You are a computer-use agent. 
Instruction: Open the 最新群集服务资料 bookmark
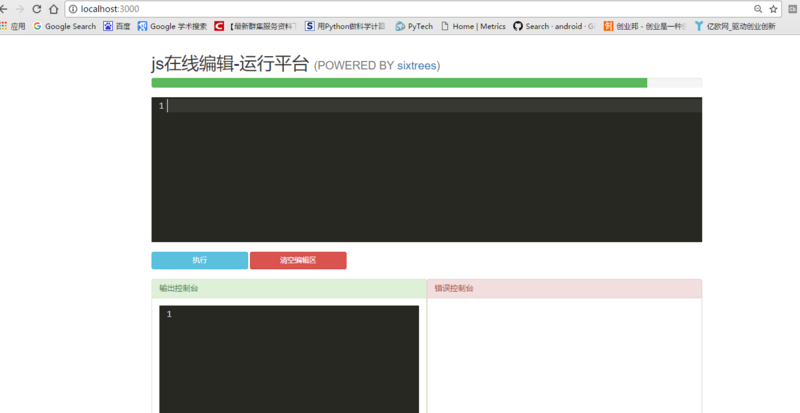point(255,26)
